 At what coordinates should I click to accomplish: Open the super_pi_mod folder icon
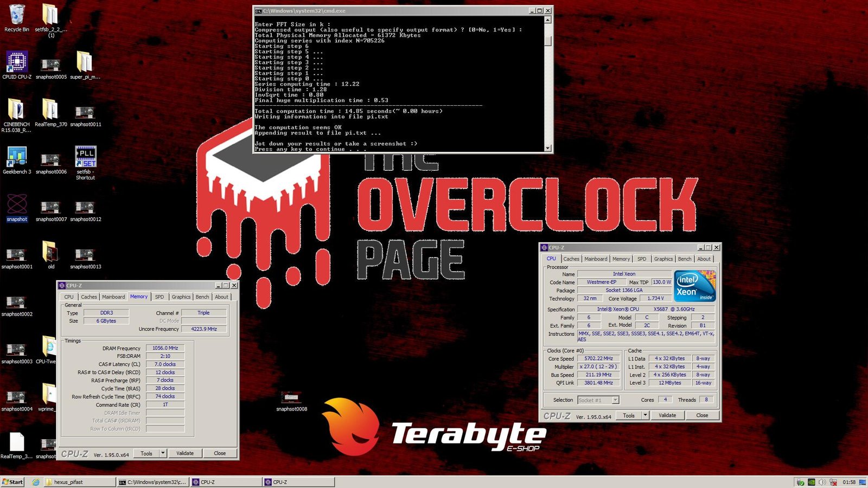coord(85,64)
